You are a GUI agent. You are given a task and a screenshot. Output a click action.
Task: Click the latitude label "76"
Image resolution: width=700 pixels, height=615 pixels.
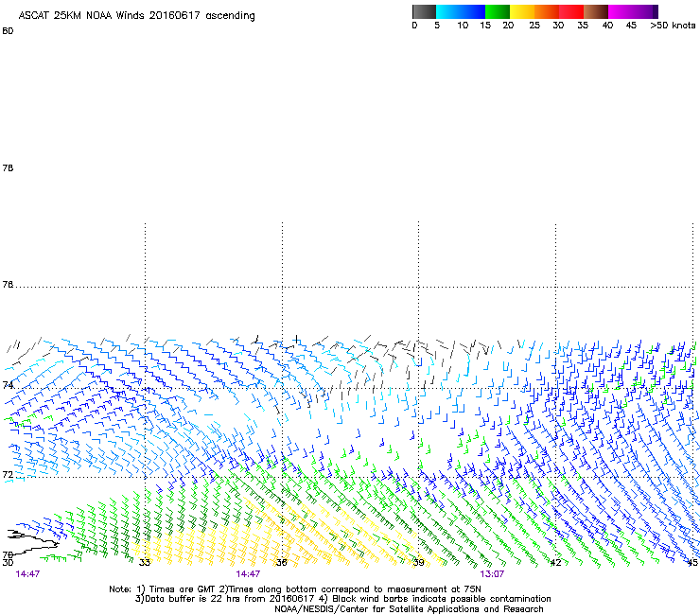point(8,285)
